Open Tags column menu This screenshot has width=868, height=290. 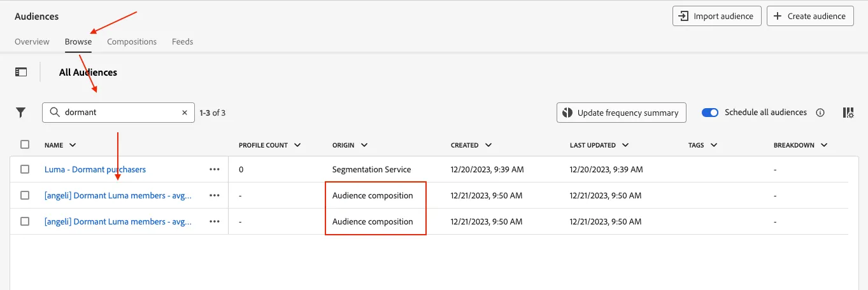[x=713, y=145]
